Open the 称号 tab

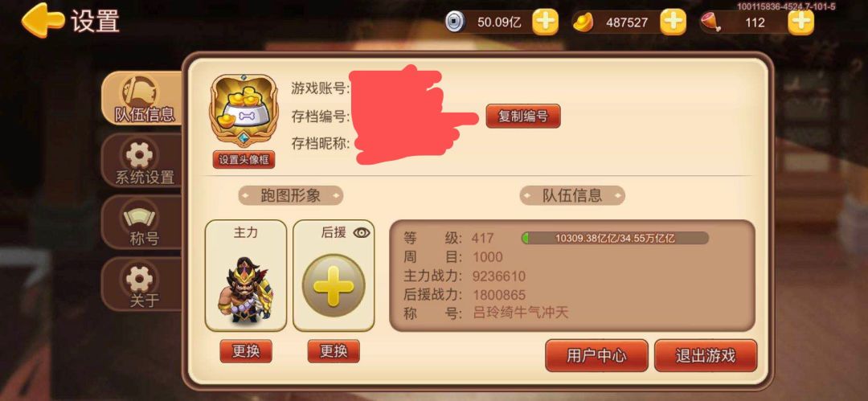[144, 223]
